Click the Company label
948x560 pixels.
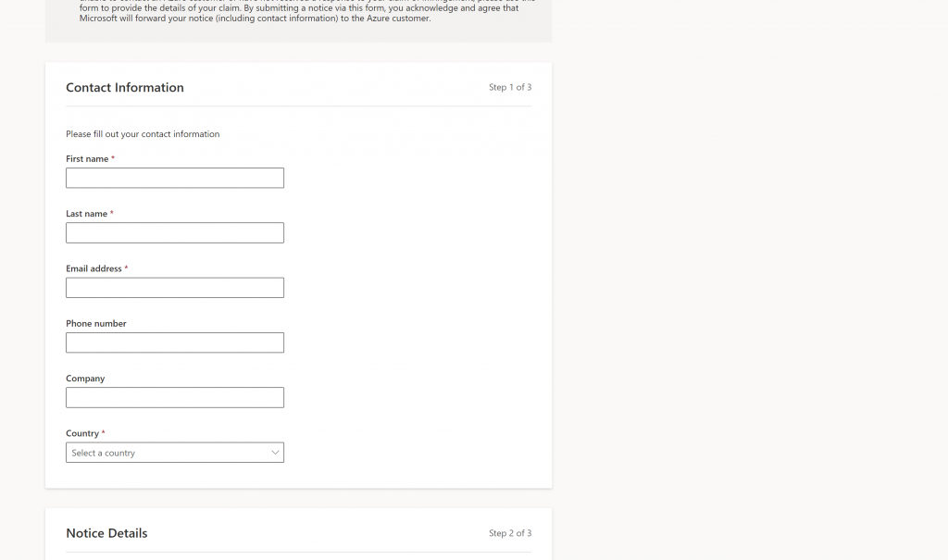click(85, 379)
